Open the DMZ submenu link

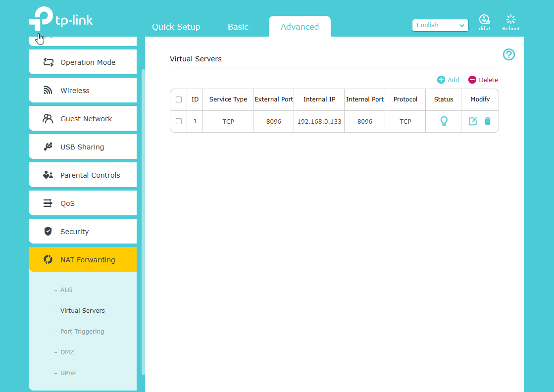click(x=67, y=352)
